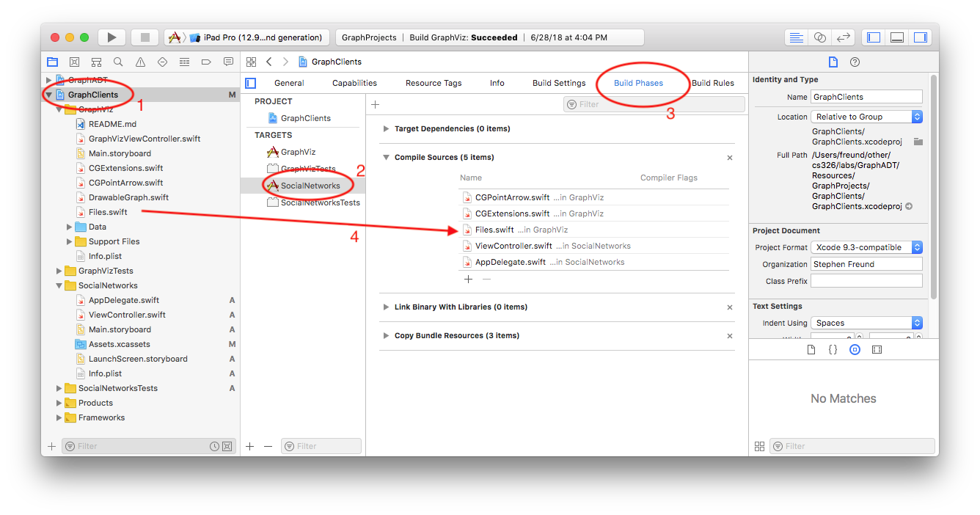Expand Link Binary With Libraries section

[x=386, y=307]
